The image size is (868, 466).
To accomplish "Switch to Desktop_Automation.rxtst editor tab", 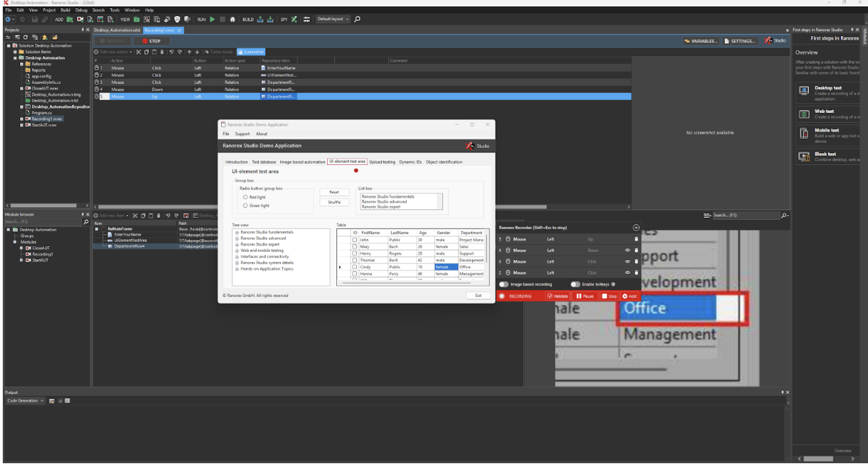I will point(117,30).
